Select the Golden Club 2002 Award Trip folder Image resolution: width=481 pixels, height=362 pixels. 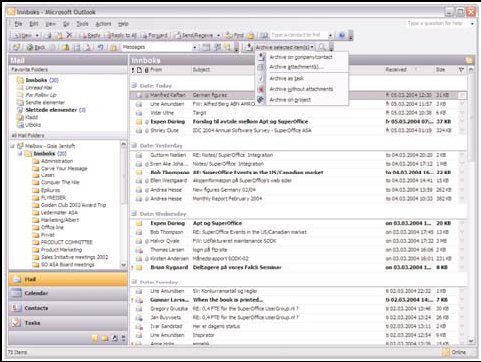point(73,205)
